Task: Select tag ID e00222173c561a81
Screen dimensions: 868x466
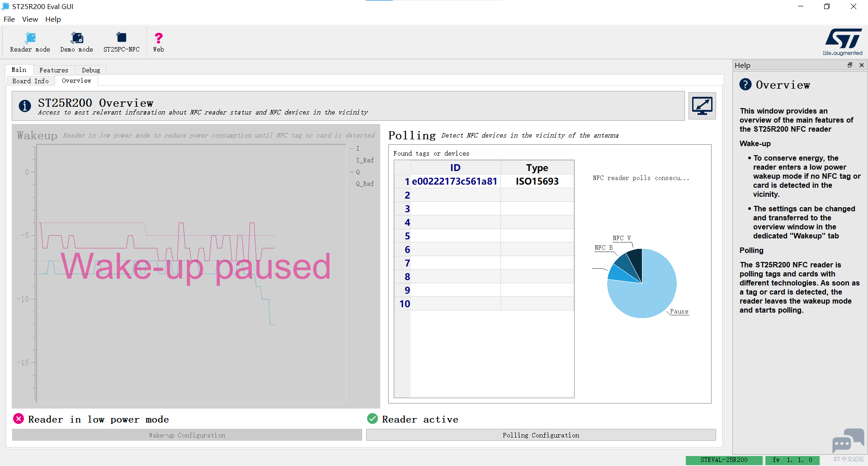Action: pos(455,181)
